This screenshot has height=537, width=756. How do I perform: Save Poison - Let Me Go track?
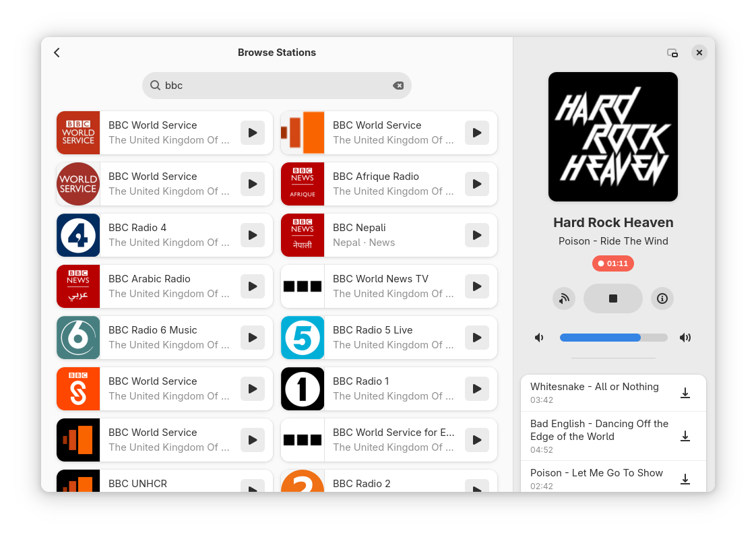coord(685,479)
